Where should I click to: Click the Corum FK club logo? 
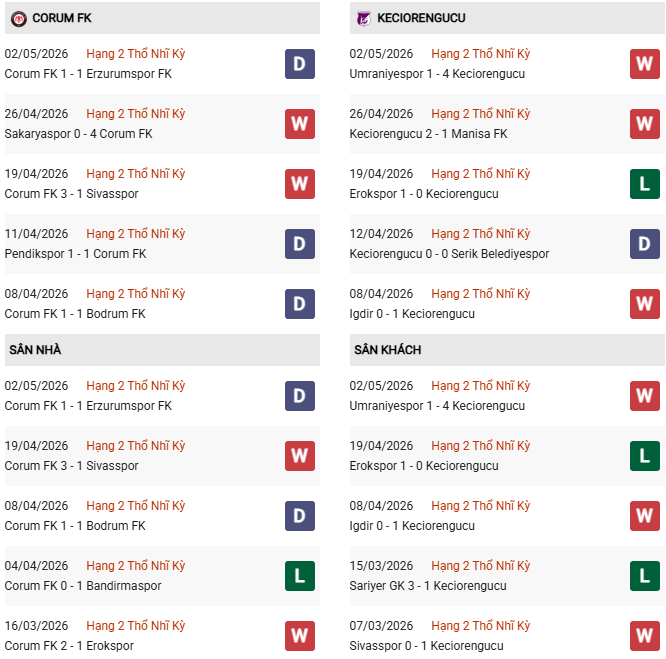pyautogui.click(x=19, y=19)
